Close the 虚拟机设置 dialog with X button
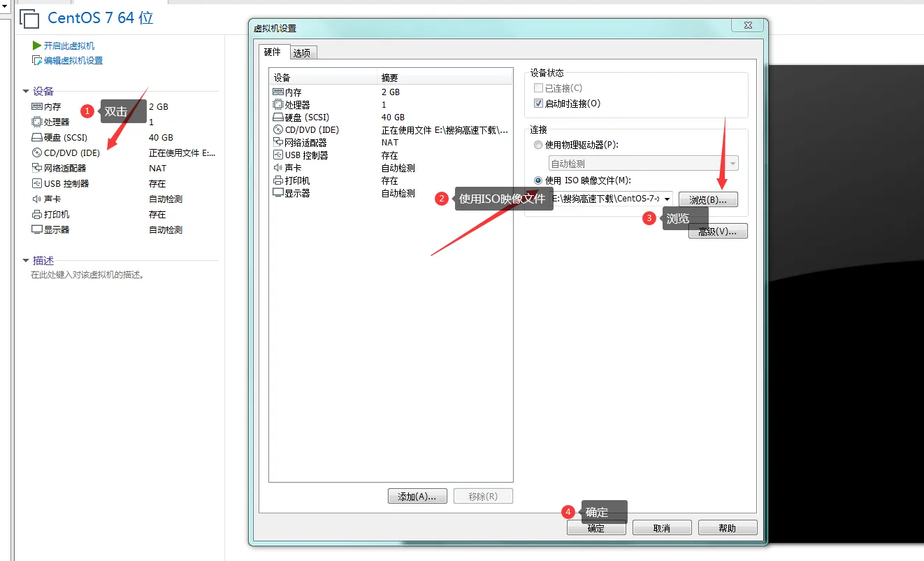Image resolution: width=924 pixels, height=561 pixels. point(746,26)
